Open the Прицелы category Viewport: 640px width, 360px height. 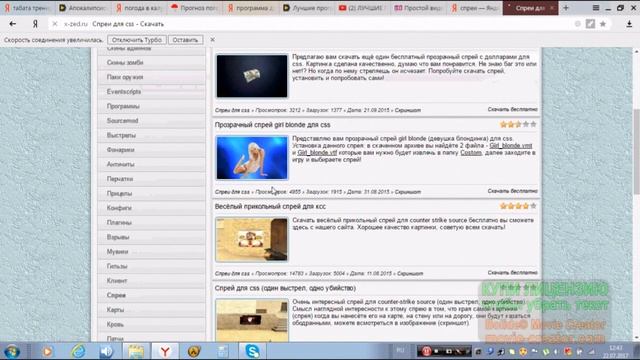point(151,193)
